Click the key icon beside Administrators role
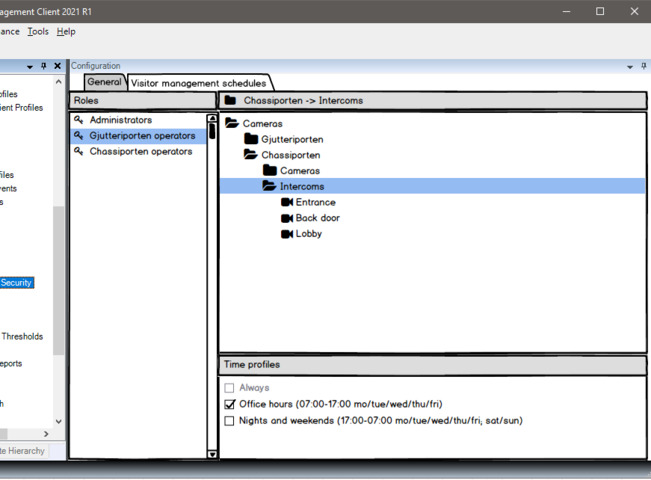The image size is (651, 480). (x=79, y=120)
